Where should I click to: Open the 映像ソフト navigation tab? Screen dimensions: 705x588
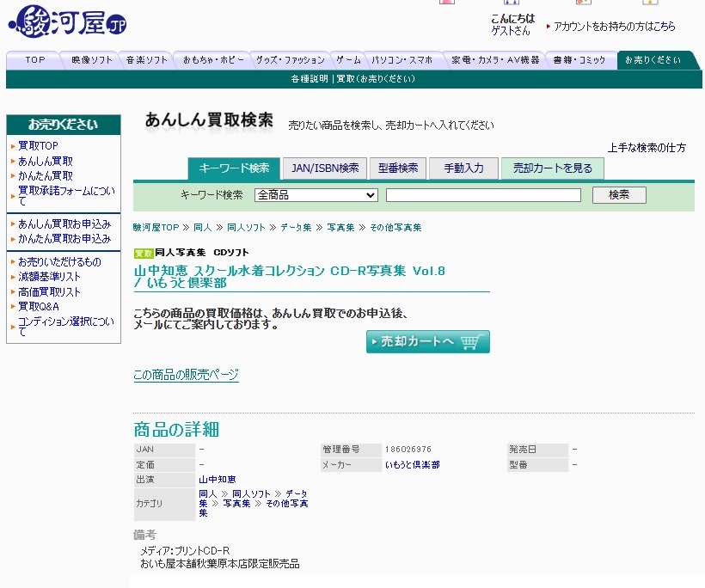click(x=92, y=60)
